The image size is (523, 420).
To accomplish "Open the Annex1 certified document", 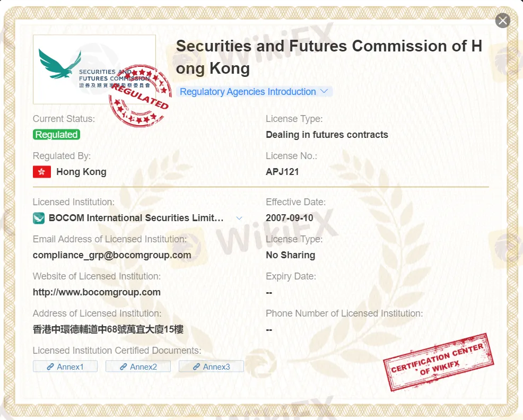I will coord(65,366).
